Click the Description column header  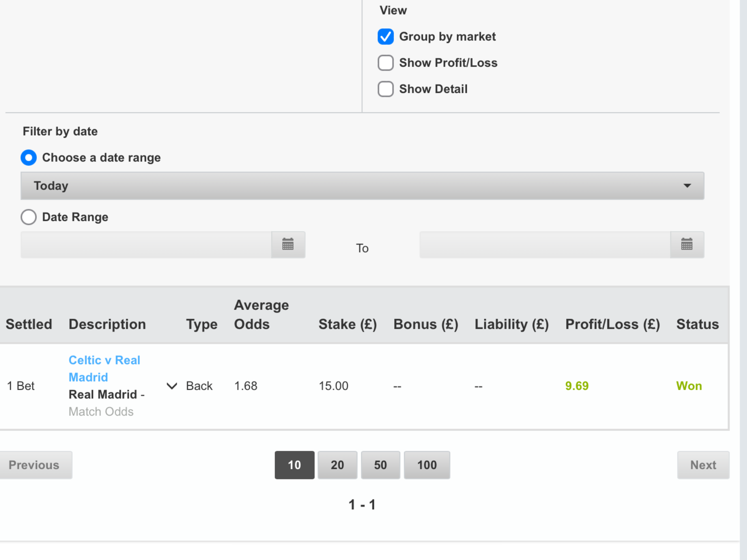pos(107,324)
